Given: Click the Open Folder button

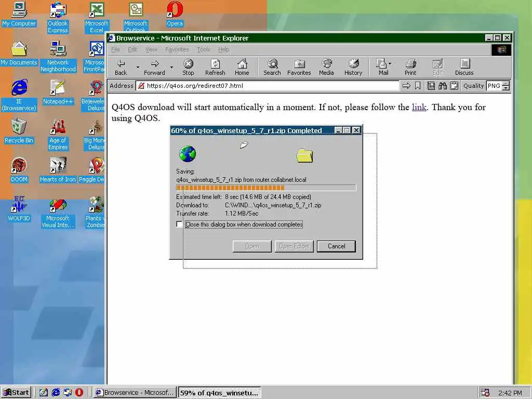Looking at the screenshot, I should pyautogui.click(x=294, y=246).
